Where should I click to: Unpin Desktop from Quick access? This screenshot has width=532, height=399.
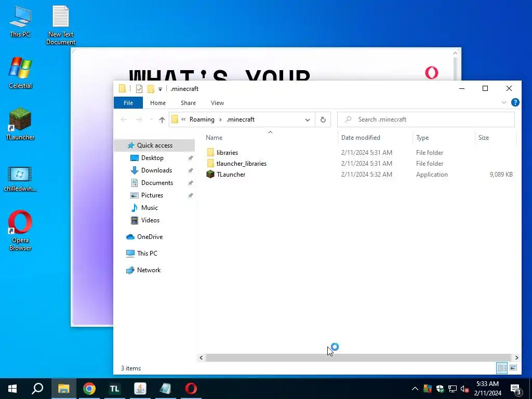(x=190, y=158)
